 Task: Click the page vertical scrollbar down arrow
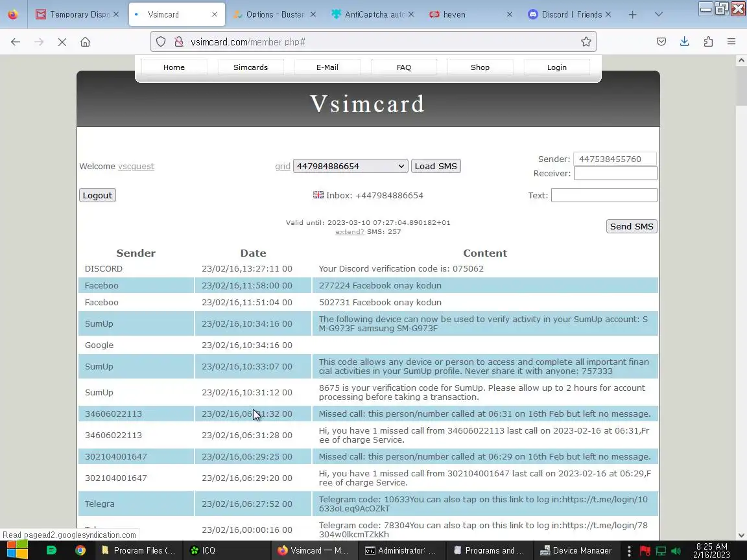click(741, 535)
